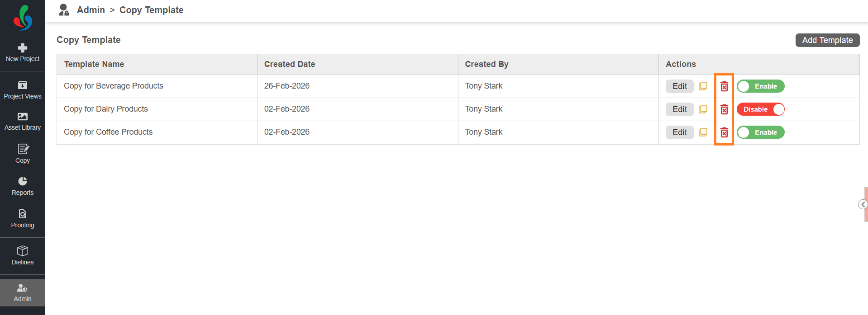Open the Asset Library section

[23, 121]
